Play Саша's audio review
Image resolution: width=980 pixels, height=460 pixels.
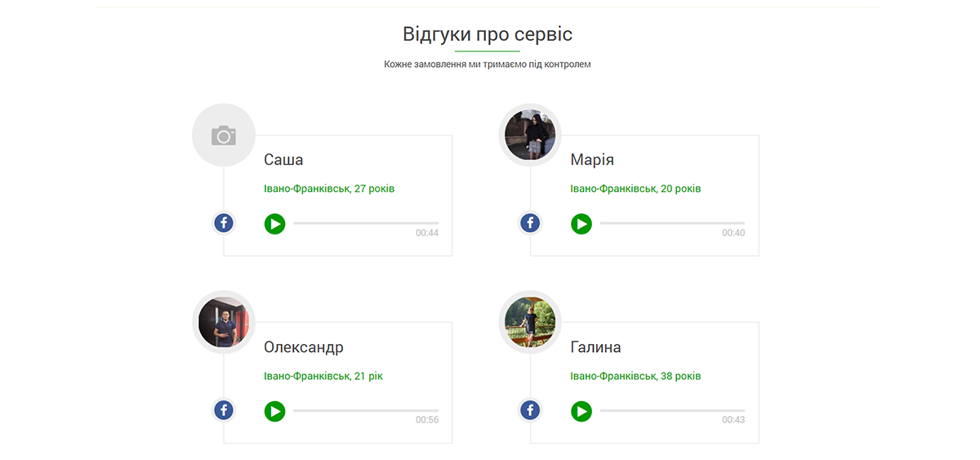coord(274,223)
